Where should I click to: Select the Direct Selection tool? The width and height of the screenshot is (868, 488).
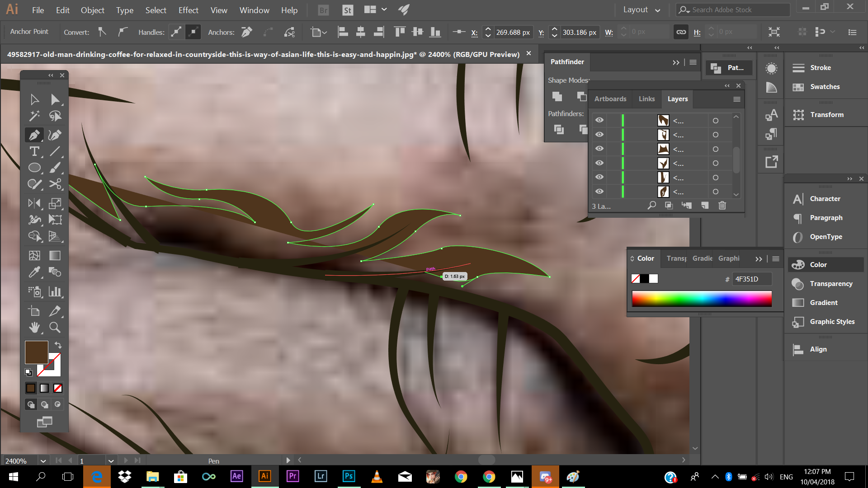coord(55,99)
